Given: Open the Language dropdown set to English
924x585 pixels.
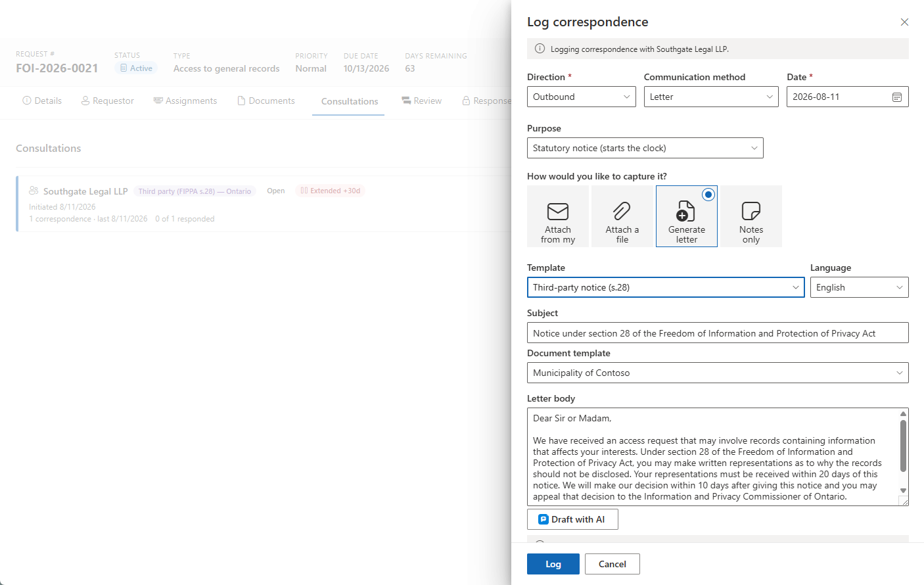Looking at the screenshot, I should coord(860,287).
